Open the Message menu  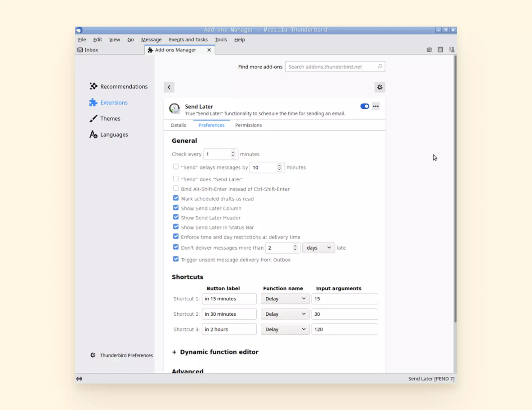(x=151, y=40)
